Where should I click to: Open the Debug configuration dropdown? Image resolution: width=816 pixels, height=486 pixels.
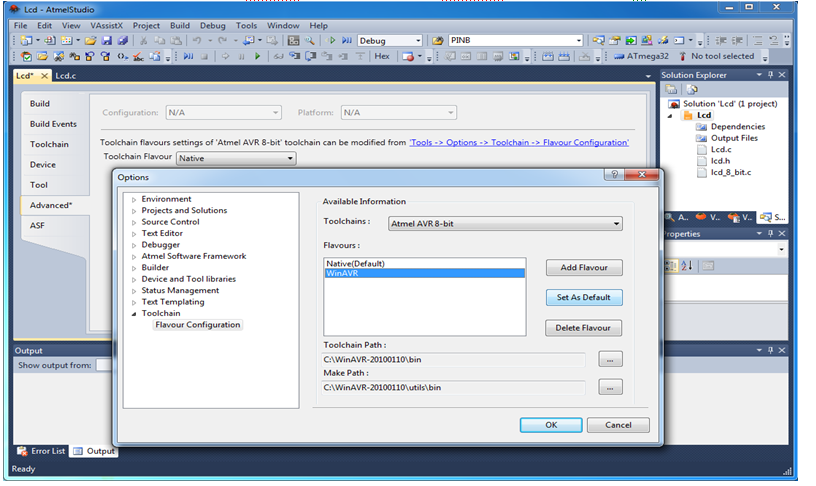click(390, 41)
